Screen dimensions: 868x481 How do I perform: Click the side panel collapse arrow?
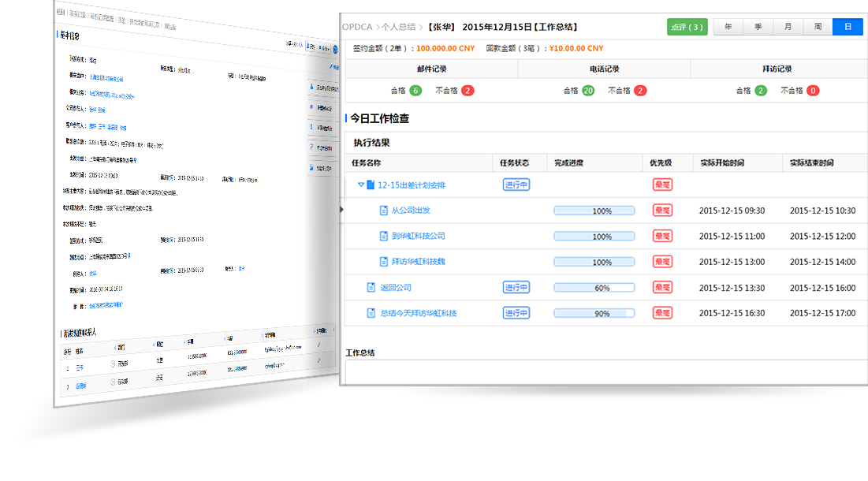pyautogui.click(x=341, y=209)
